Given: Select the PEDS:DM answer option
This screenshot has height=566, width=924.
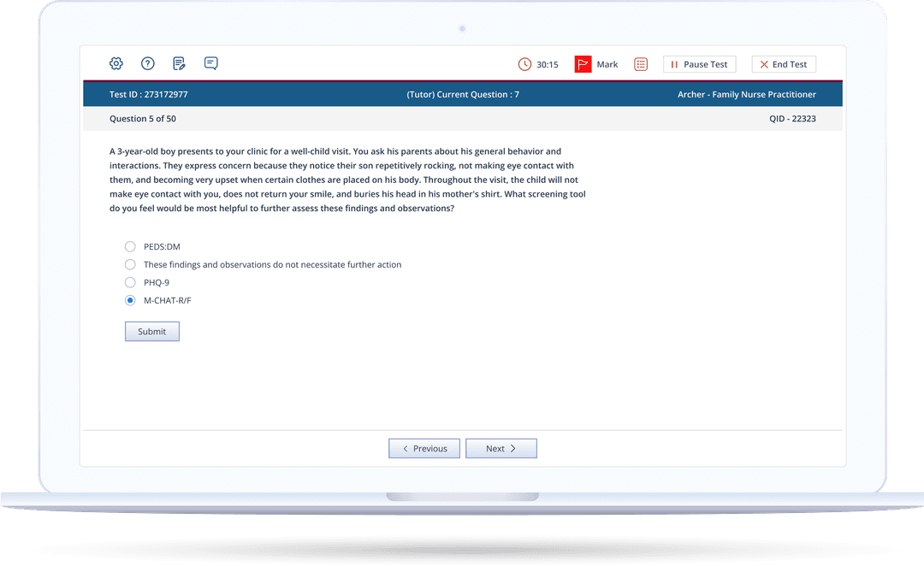Looking at the screenshot, I should pos(130,247).
